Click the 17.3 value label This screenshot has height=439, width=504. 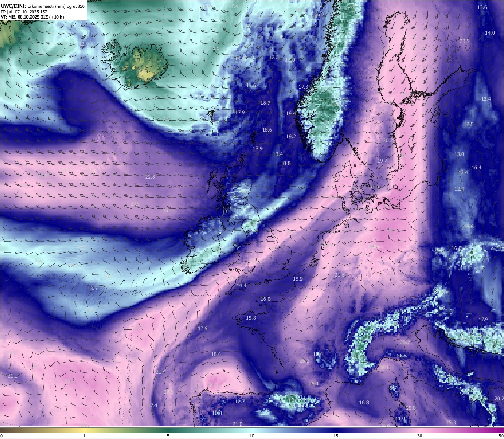click(303, 87)
